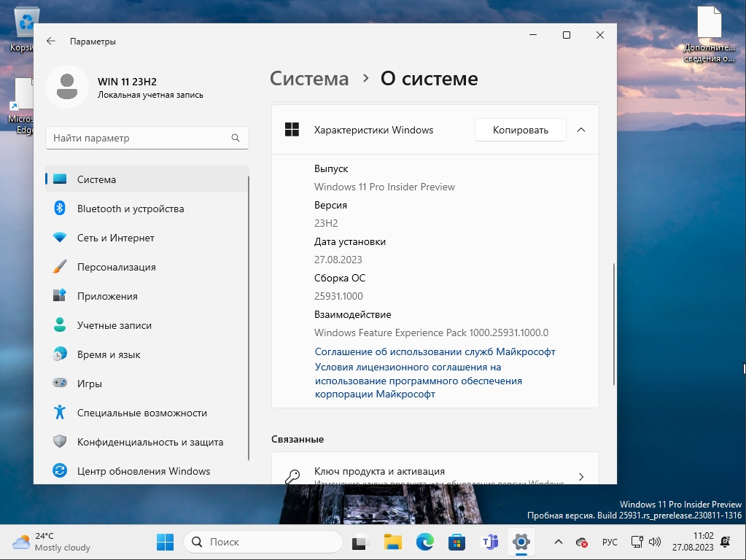Click the key icon for product activation
The height and width of the screenshot is (560, 746).
[x=292, y=476]
